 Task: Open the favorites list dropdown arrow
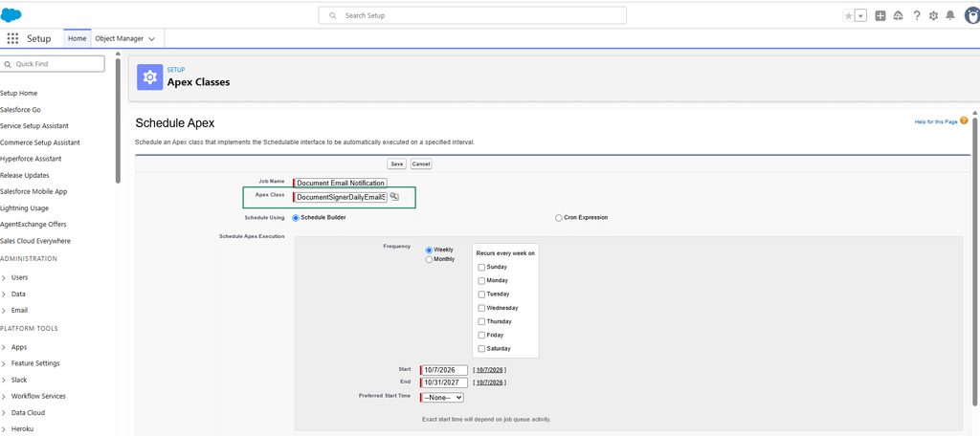click(860, 15)
